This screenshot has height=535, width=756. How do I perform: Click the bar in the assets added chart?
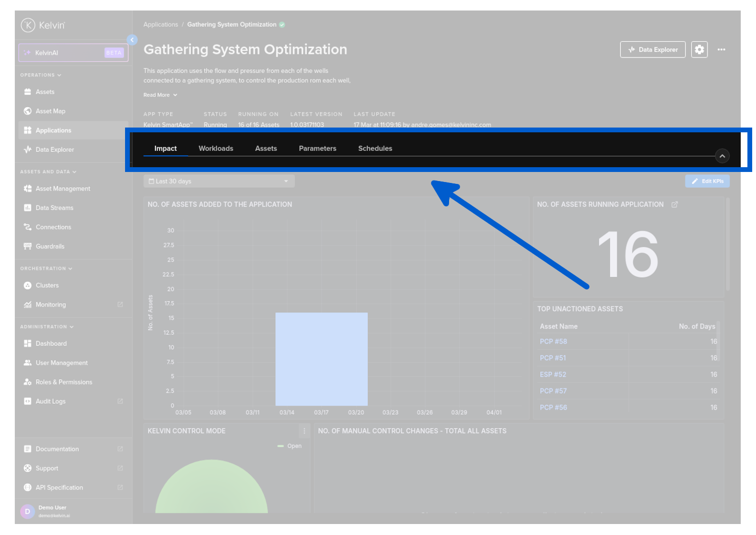click(x=321, y=359)
